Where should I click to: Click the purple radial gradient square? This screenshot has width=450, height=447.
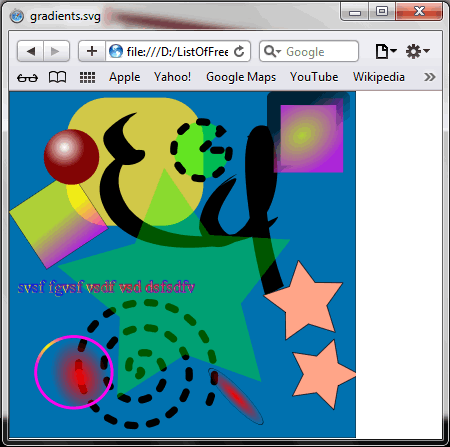coord(308,139)
